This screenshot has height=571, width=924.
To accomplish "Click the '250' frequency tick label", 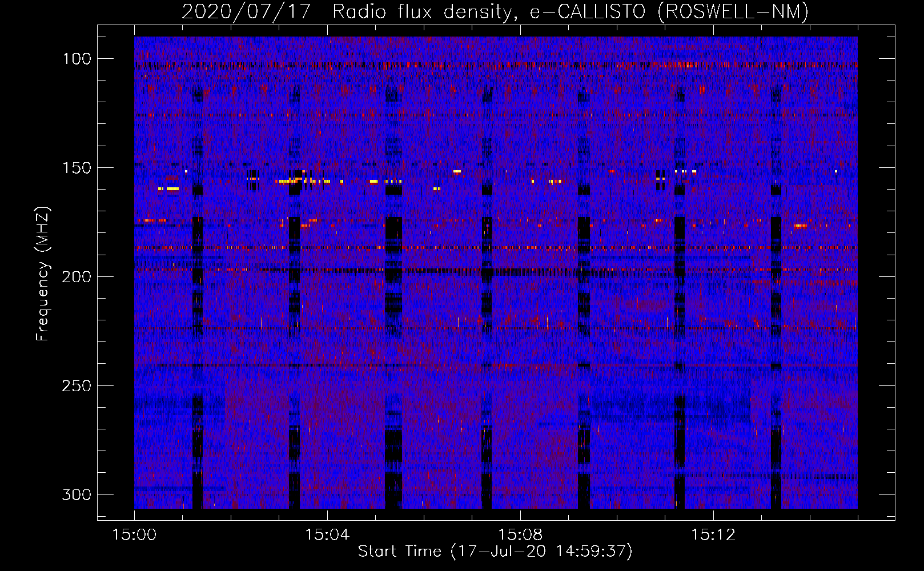I will 77,386.
